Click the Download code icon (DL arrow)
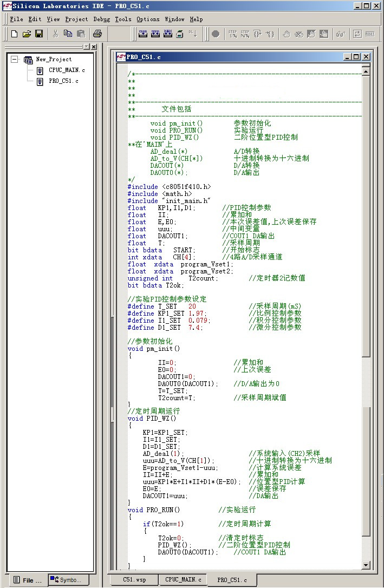384x588 pixels. point(193,34)
